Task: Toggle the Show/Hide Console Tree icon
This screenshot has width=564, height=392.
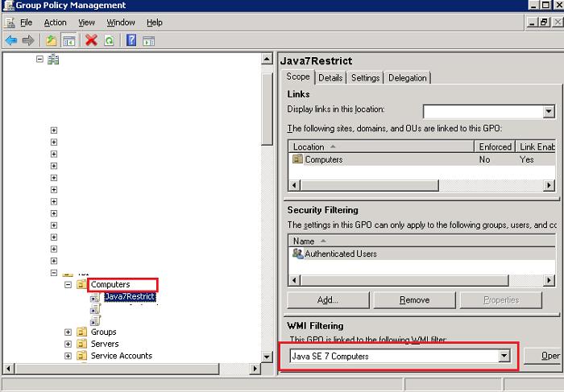Action: coord(69,40)
